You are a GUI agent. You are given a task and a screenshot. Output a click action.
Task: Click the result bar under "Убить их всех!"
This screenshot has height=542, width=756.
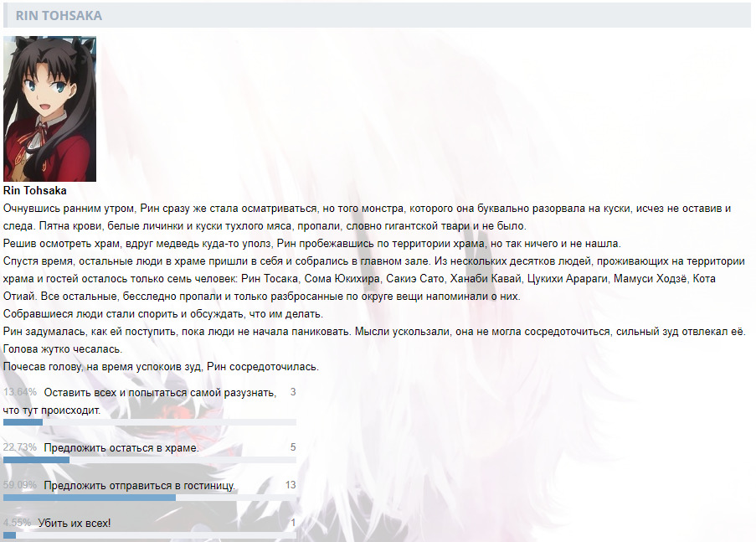click(x=149, y=535)
